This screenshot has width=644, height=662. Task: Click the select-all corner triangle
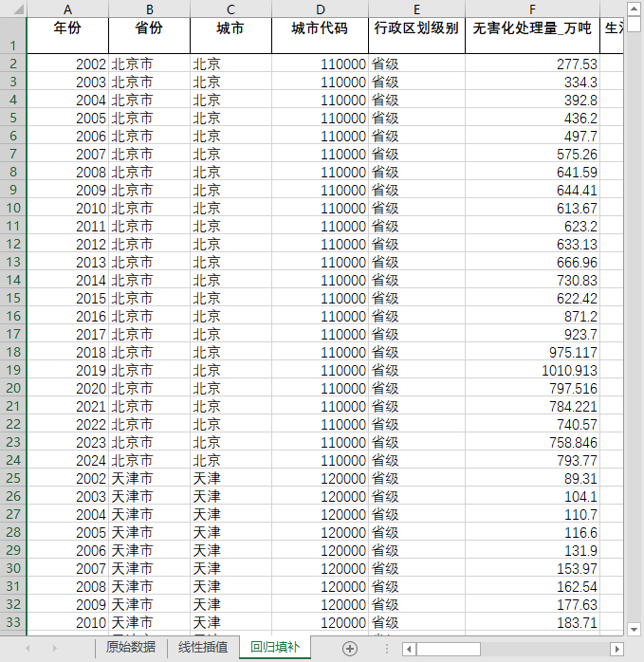point(18,9)
